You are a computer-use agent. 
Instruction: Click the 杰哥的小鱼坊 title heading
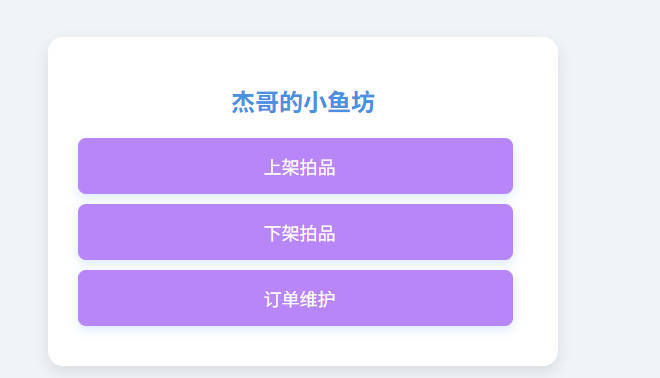click(303, 102)
